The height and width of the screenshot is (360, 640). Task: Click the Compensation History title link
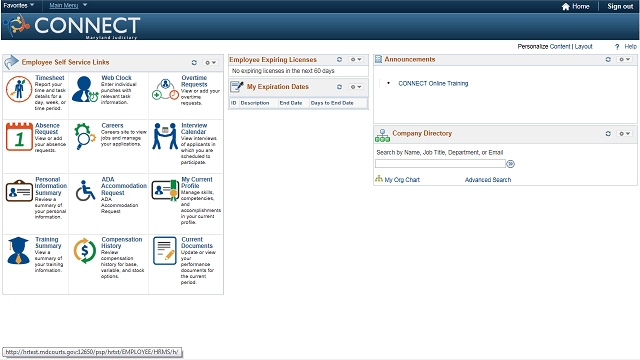pyautogui.click(x=122, y=242)
